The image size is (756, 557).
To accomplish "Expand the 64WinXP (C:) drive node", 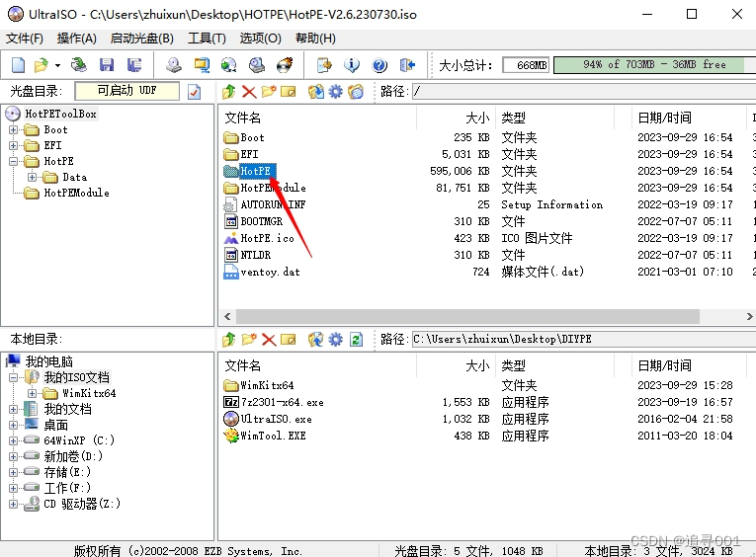I will click(14, 440).
